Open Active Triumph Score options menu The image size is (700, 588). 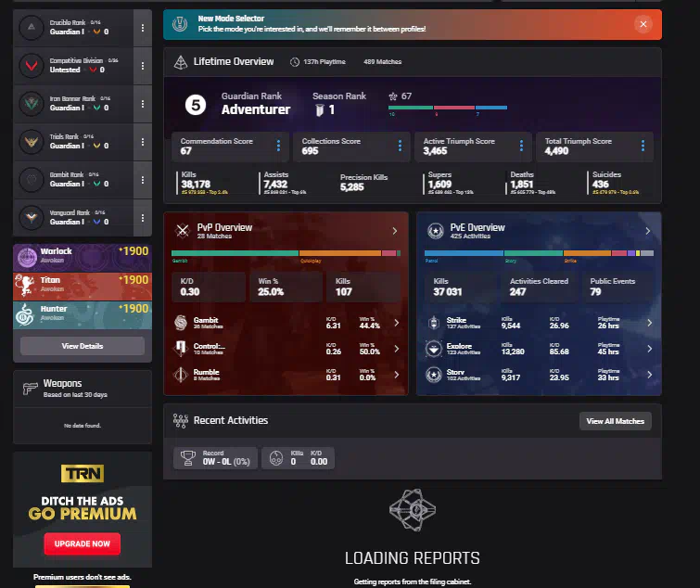click(521, 146)
